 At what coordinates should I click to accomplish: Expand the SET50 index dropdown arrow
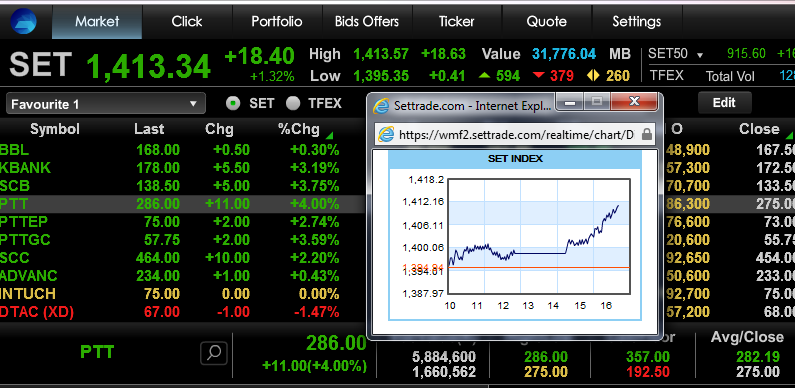pos(700,55)
